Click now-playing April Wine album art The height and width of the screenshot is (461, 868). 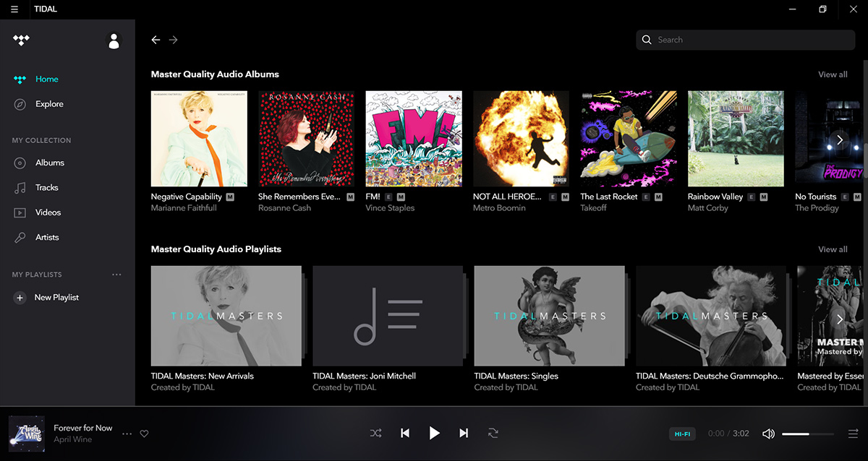point(27,434)
